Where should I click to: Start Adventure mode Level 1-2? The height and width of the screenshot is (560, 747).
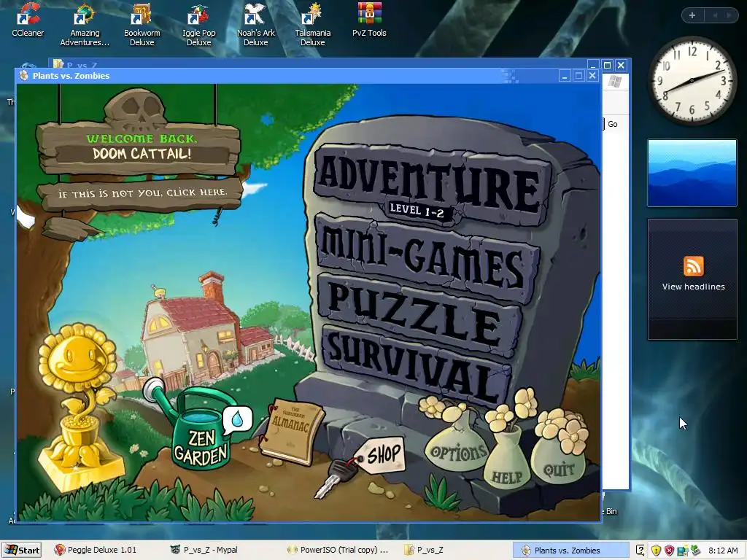click(431, 186)
